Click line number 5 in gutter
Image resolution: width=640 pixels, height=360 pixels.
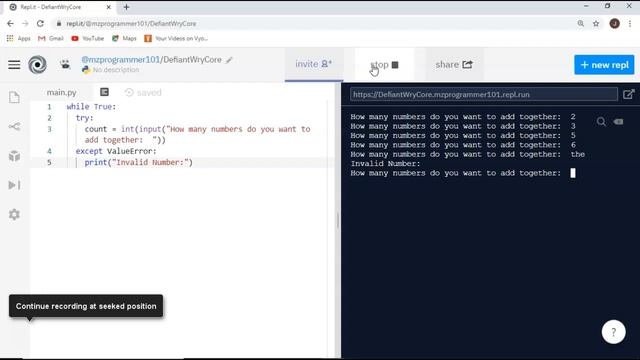click(x=49, y=162)
